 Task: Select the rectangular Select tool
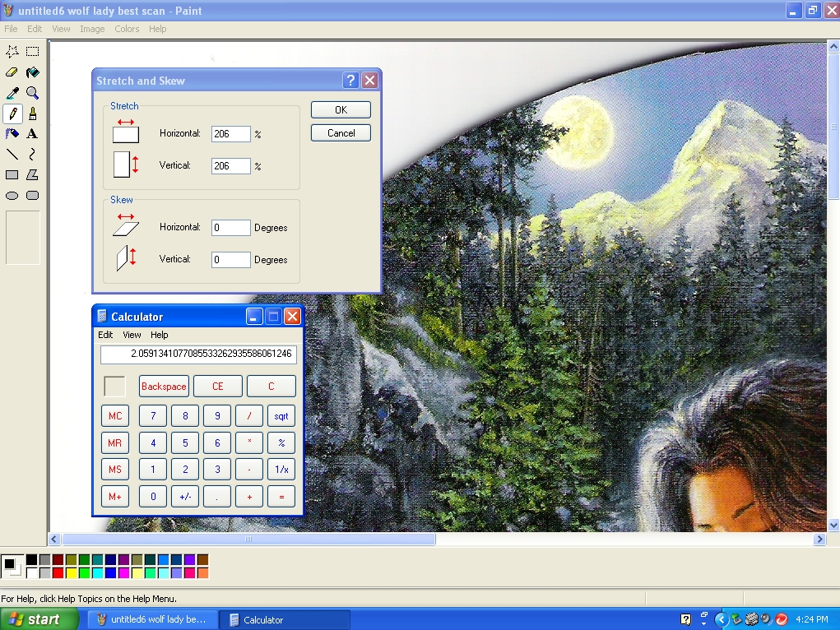pos(33,52)
